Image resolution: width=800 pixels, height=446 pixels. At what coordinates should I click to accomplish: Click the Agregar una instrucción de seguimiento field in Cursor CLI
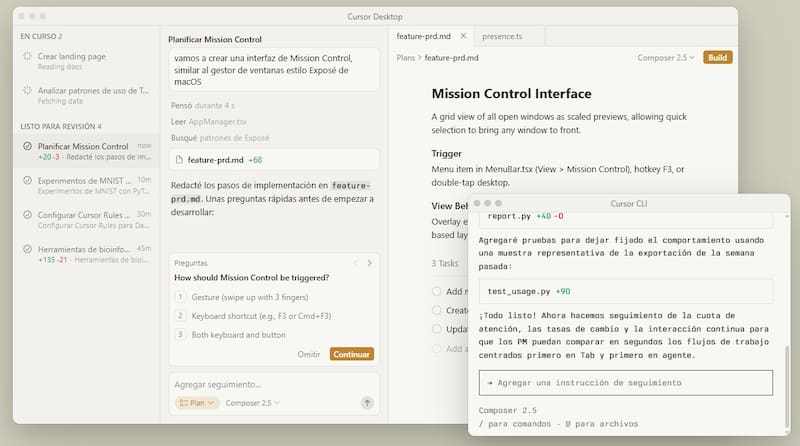[626, 383]
